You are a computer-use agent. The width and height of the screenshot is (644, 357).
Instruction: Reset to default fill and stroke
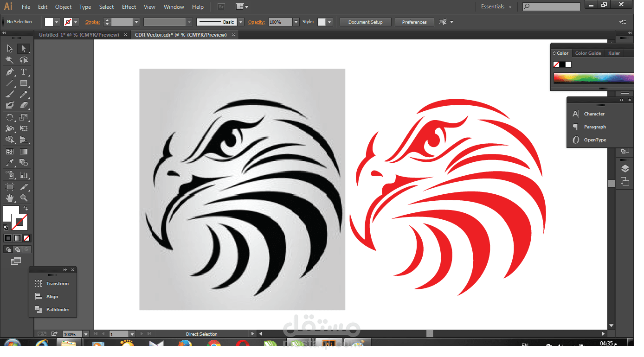tap(6, 227)
